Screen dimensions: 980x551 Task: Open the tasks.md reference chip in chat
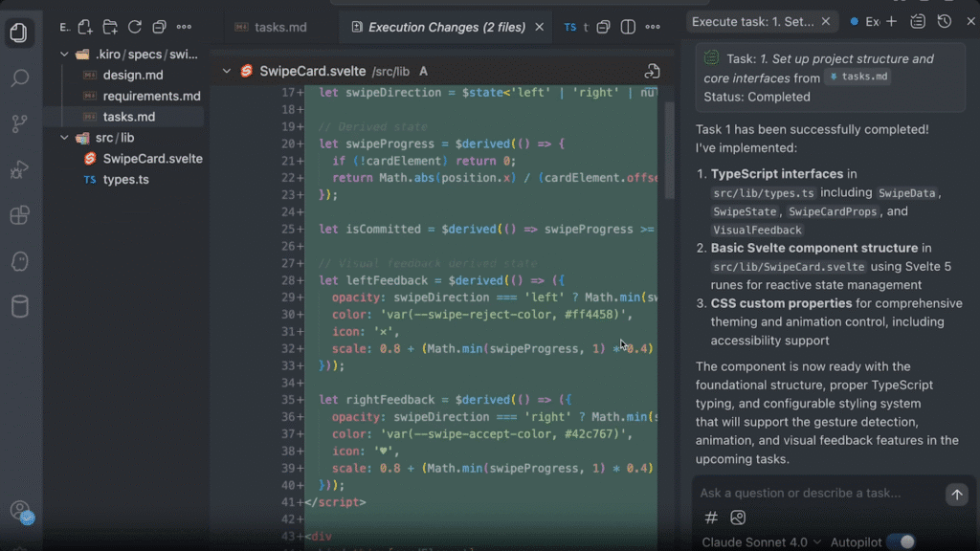tap(858, 77)
